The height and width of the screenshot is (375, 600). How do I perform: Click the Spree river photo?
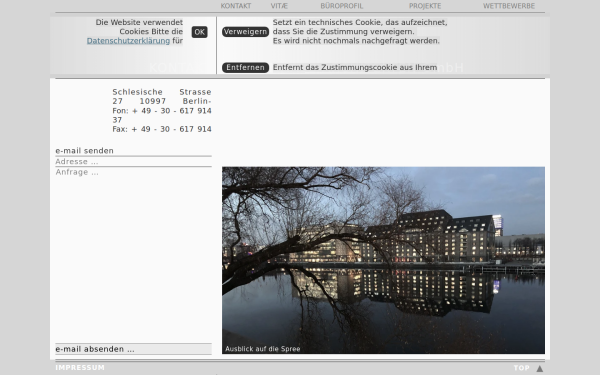coord(383,260)
